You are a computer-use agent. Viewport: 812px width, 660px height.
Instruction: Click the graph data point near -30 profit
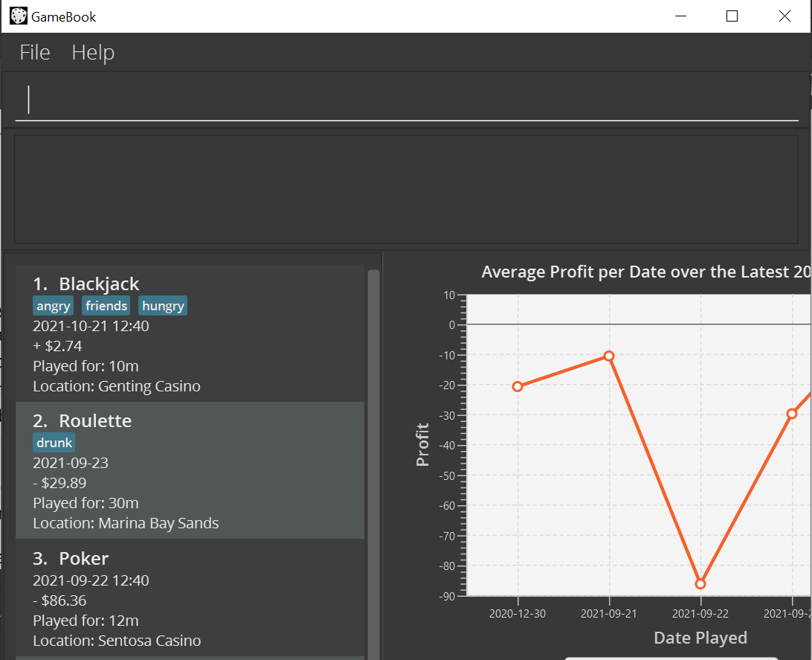tap(792, 414)
